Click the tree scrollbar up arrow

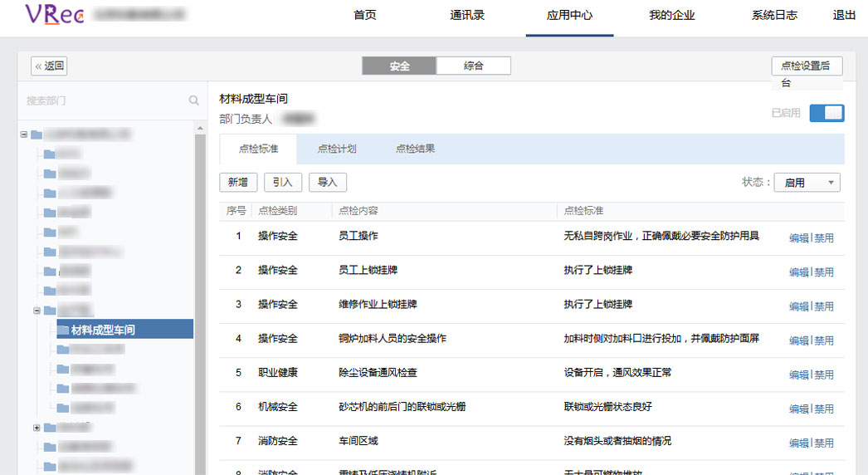coord(200,129)
